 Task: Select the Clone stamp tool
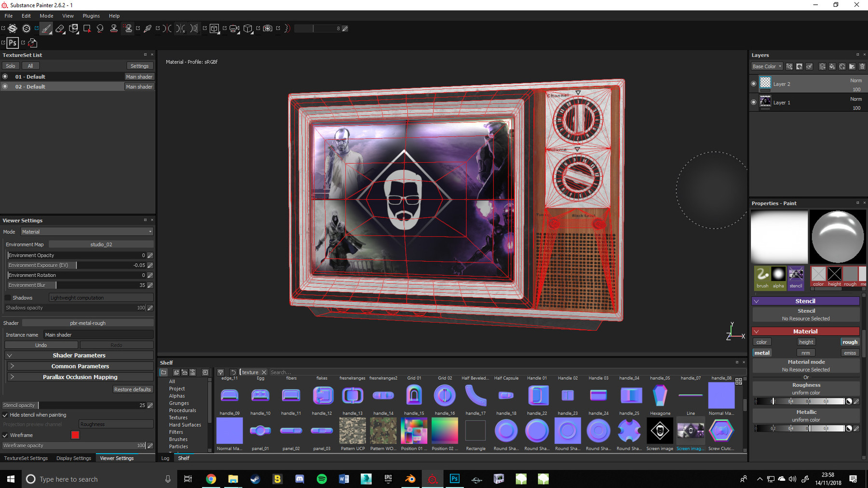pos(114,28)
